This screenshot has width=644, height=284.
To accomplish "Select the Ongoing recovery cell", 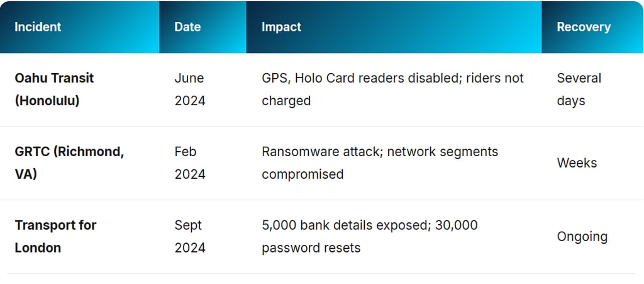I will point(582,237).
